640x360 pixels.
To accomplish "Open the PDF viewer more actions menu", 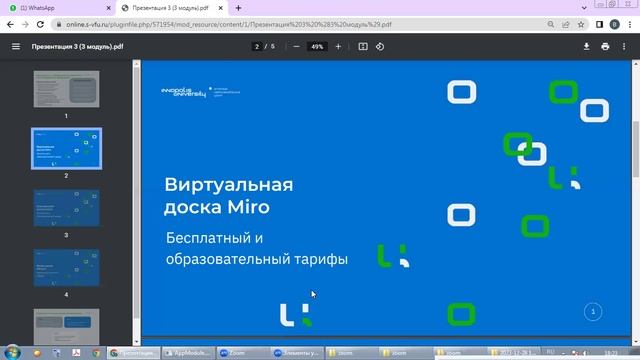I will coord(624,47).
